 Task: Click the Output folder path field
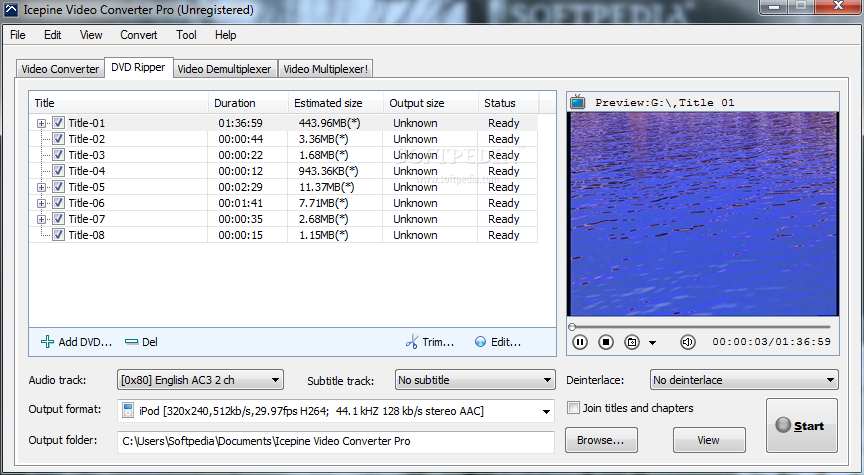coord(336,441)
